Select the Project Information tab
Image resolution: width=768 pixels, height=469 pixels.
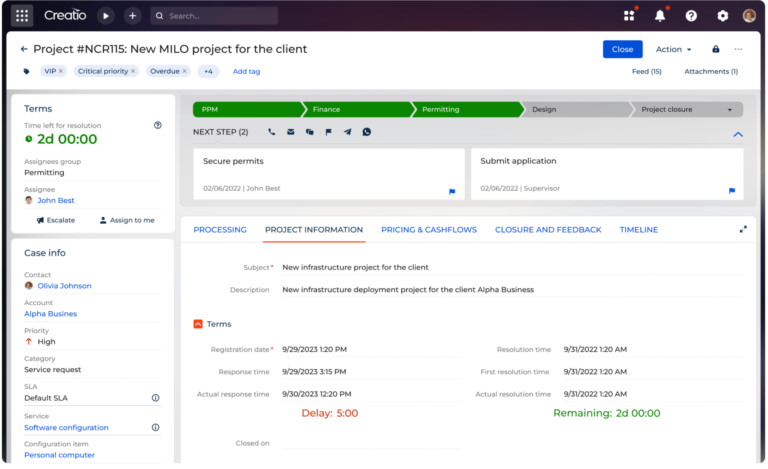point(314,230)
